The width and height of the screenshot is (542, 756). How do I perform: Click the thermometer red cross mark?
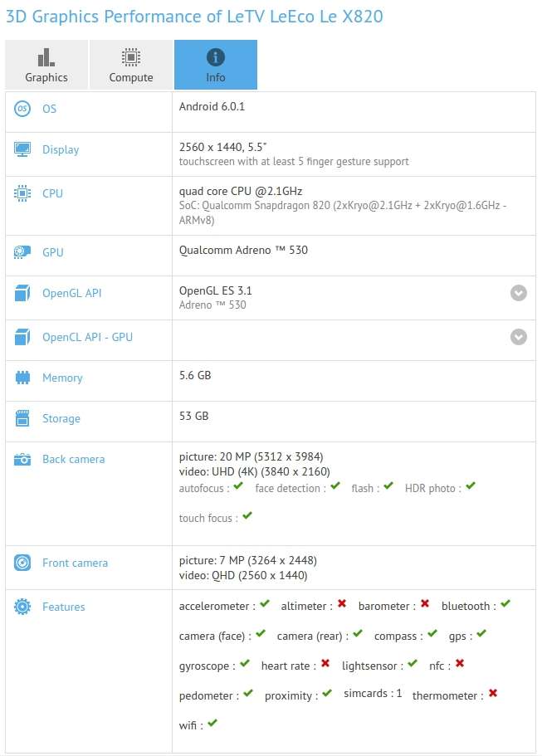point(492,693)
